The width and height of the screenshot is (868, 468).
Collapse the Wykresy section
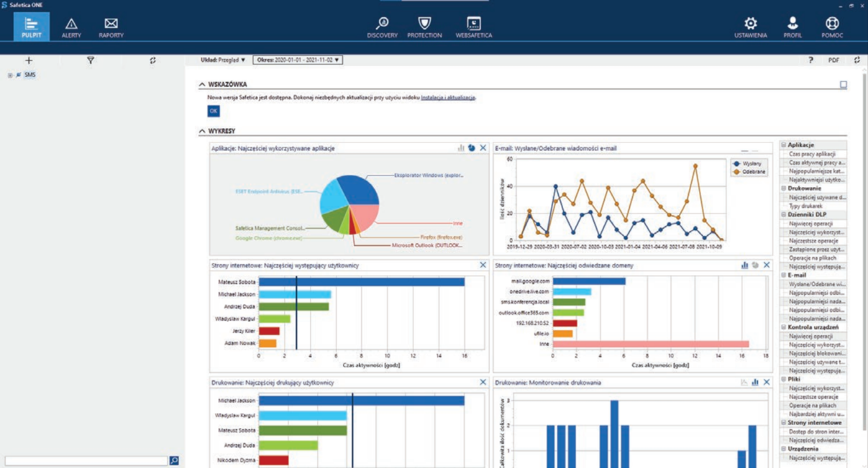(x=202, y=131)
